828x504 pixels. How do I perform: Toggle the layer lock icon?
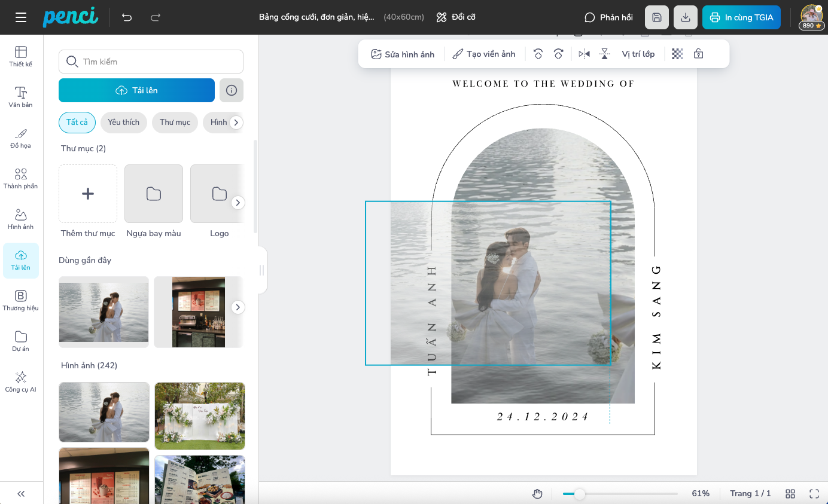tap(698, 54)
